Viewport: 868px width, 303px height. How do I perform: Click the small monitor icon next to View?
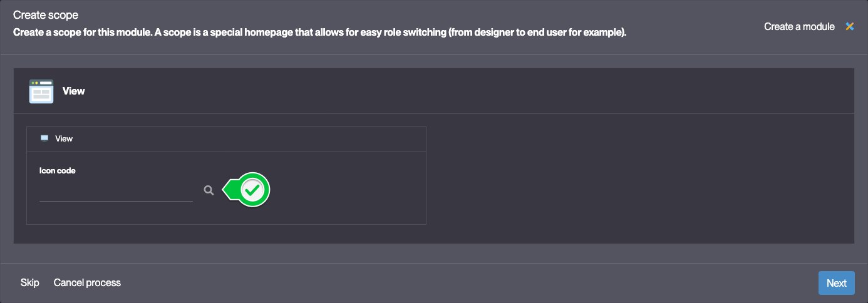[44, 138]
